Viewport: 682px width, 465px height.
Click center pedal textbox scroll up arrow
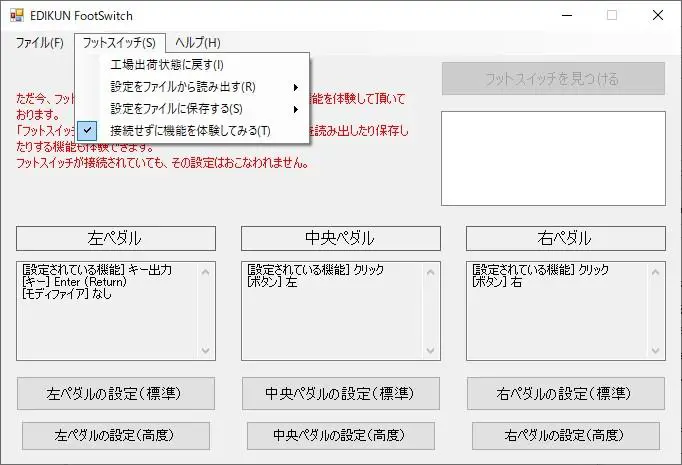[431, 272]
